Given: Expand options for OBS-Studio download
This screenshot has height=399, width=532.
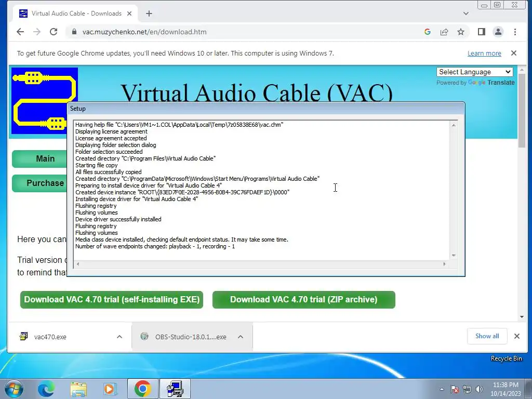Looking at the screenshot, I should pyautogui.click(x=241, y=337).
